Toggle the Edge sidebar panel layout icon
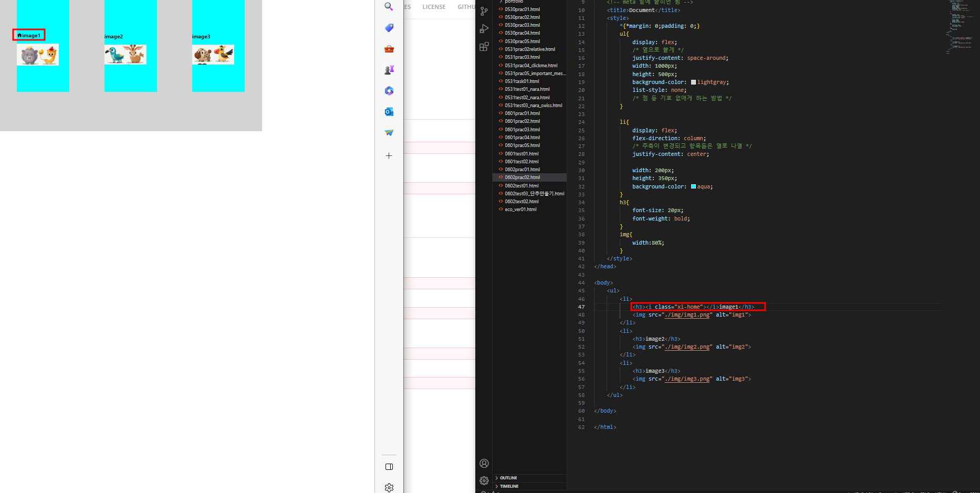The width and height of the screenshot is (980, 493). [x=389, y=467]
